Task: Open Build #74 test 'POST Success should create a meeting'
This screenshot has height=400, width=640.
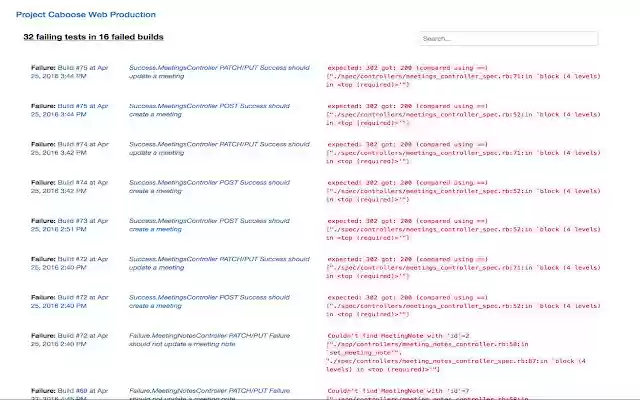Action: [209, 187]
